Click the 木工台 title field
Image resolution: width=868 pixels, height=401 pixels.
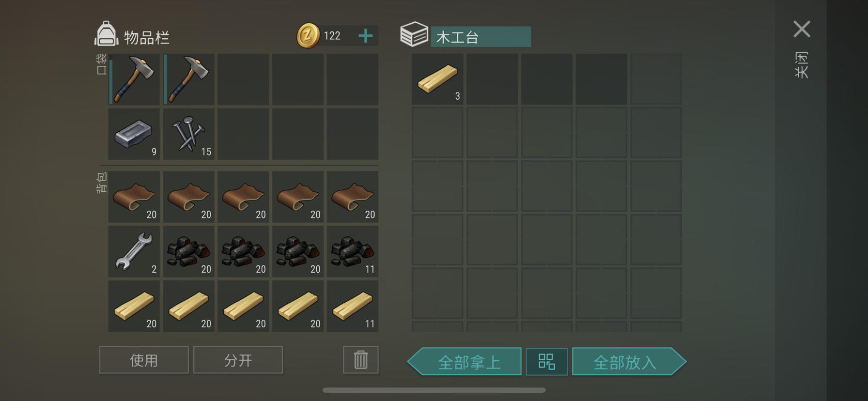point(480,37)
